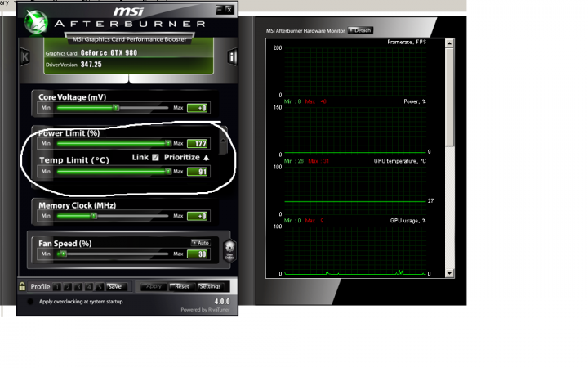Click the Power Limit value field showing 122
The width and height of the screenshot is (588, 368).
(198, 143)
